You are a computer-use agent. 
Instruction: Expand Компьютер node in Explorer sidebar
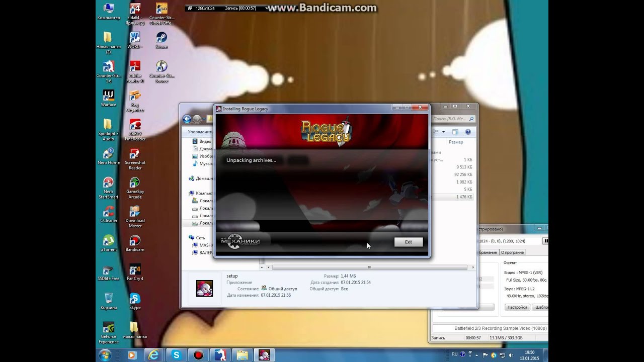click(201, 193)
